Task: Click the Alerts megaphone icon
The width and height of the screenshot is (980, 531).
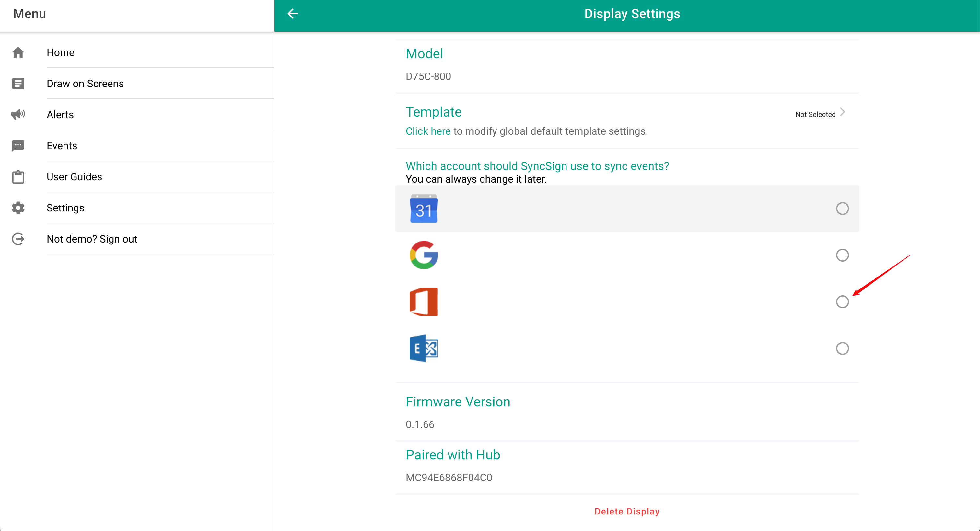Action: pyautogui.click(x=18, y=114)
